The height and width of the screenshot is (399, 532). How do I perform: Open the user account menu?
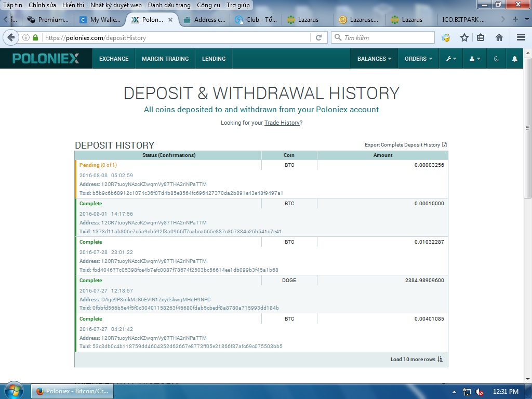coord(475,59)
